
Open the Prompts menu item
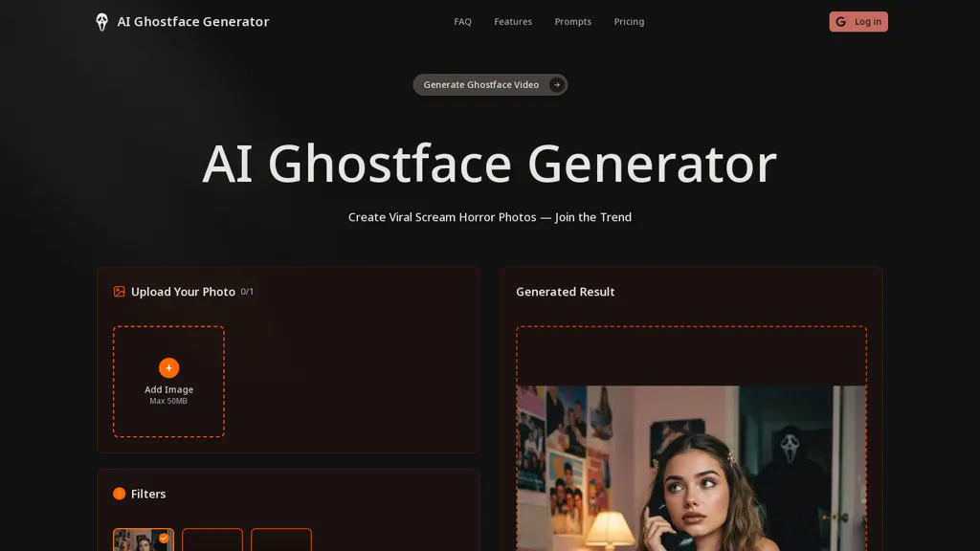(572, 22)
